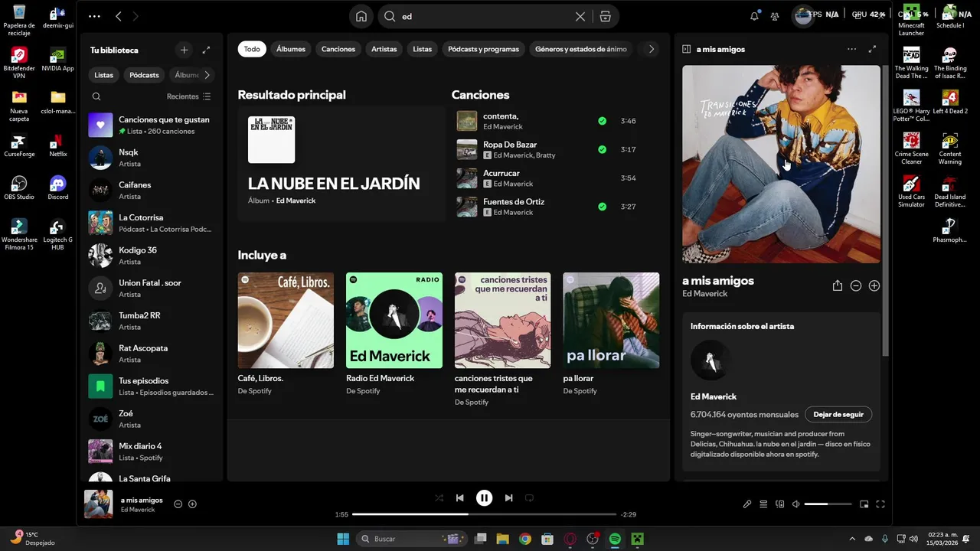Open Radio Ed Maverick card
The height and width of the screenshot is (551, 980).
click(x=394, y=334)
